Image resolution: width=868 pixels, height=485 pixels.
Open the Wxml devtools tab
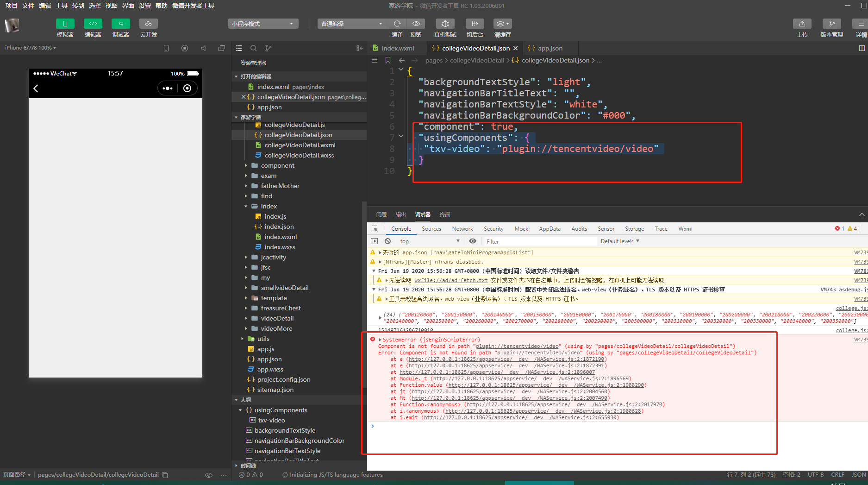[x=685, y=229]
